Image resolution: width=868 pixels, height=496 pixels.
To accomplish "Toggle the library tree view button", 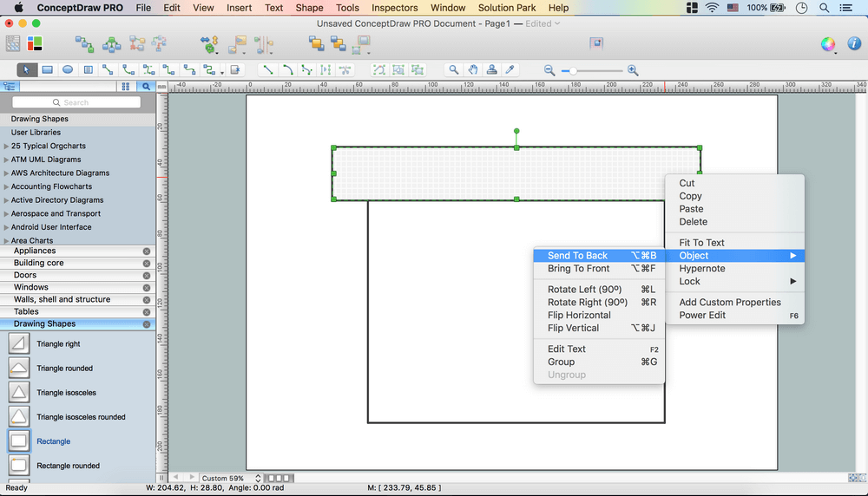I will [10, 86].
